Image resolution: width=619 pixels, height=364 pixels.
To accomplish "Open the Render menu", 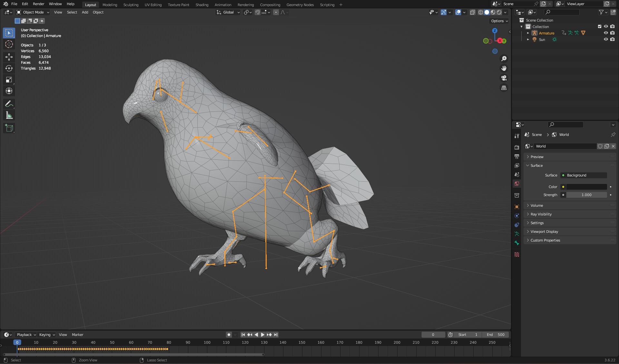I will [38, 4].
